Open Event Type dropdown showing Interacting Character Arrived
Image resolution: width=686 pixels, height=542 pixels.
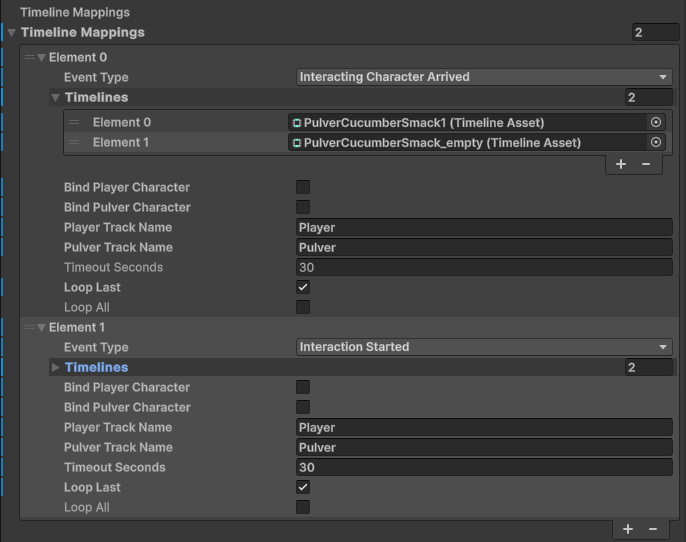coord(484,77)
